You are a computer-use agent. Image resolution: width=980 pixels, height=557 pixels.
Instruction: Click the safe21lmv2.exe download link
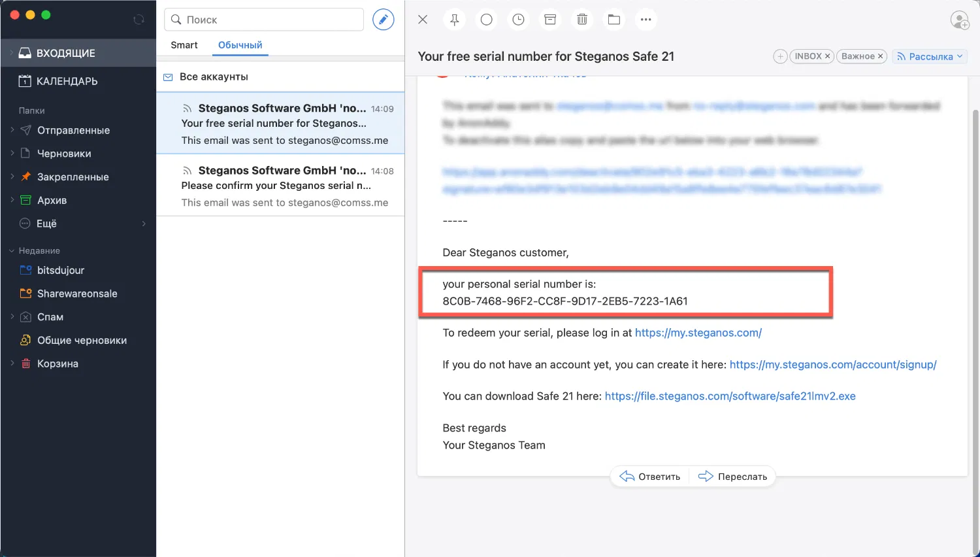(x=730, y=396)
